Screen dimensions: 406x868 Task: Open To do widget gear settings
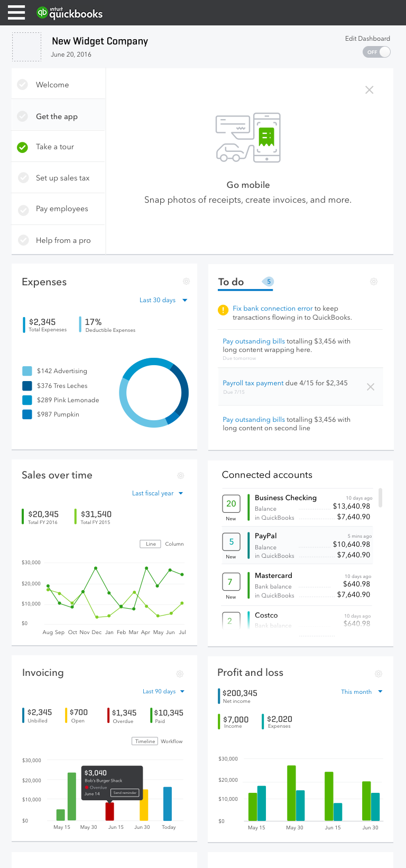[x=374, y=282]
